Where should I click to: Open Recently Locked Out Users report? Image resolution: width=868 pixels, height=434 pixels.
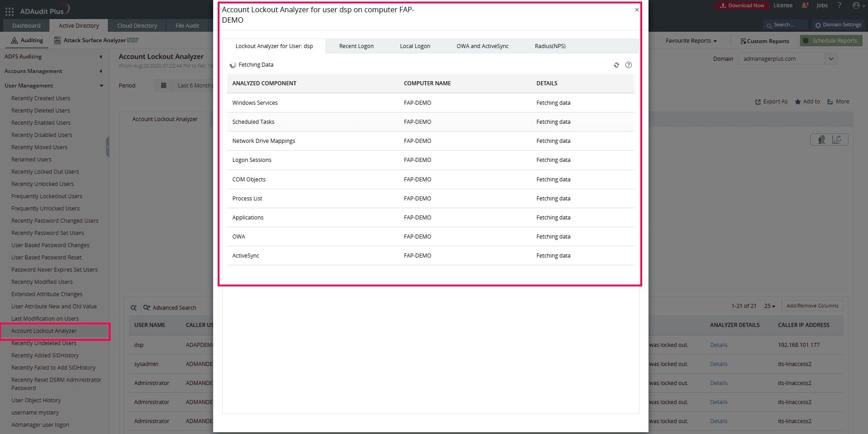click(45, 172)
